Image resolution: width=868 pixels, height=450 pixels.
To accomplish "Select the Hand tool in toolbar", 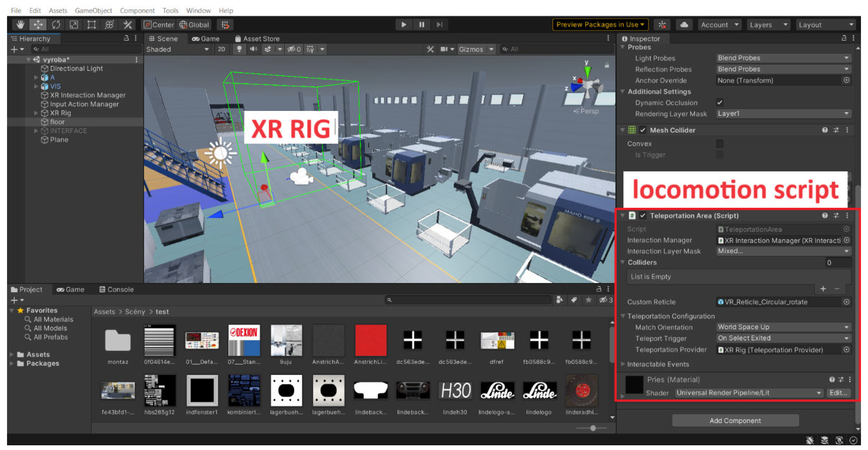I will 21,25.
